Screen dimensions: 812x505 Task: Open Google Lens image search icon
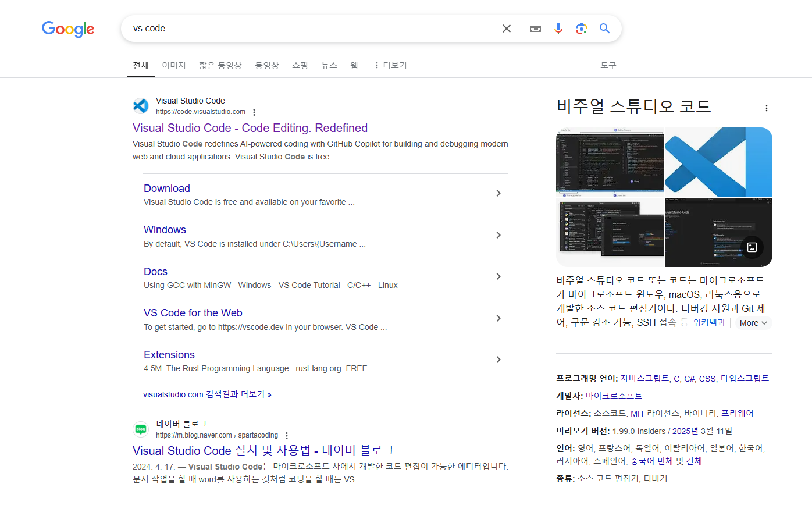[581, 29]
